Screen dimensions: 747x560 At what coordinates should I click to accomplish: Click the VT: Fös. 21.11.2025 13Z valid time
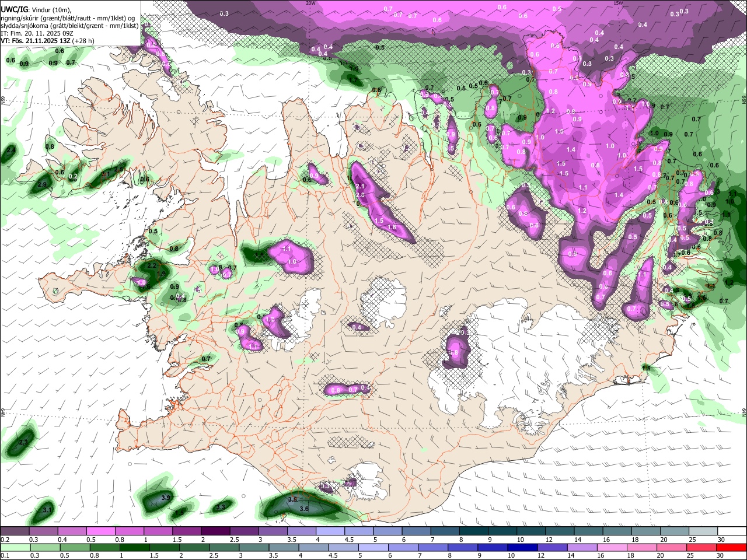[36, 41]
